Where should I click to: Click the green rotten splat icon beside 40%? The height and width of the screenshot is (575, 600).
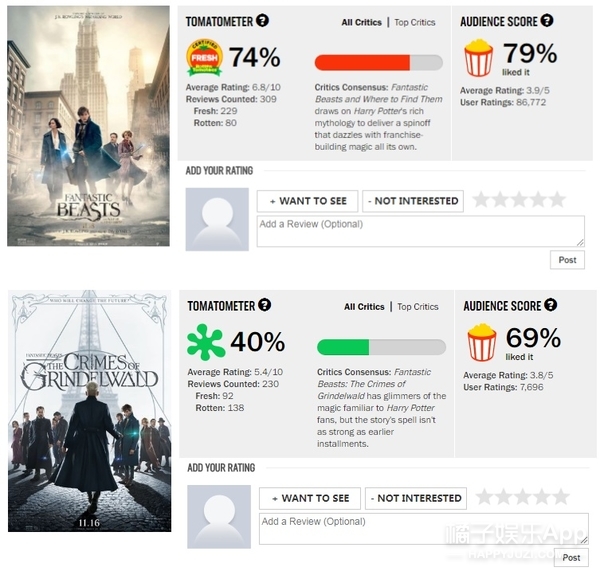point(205,342)
